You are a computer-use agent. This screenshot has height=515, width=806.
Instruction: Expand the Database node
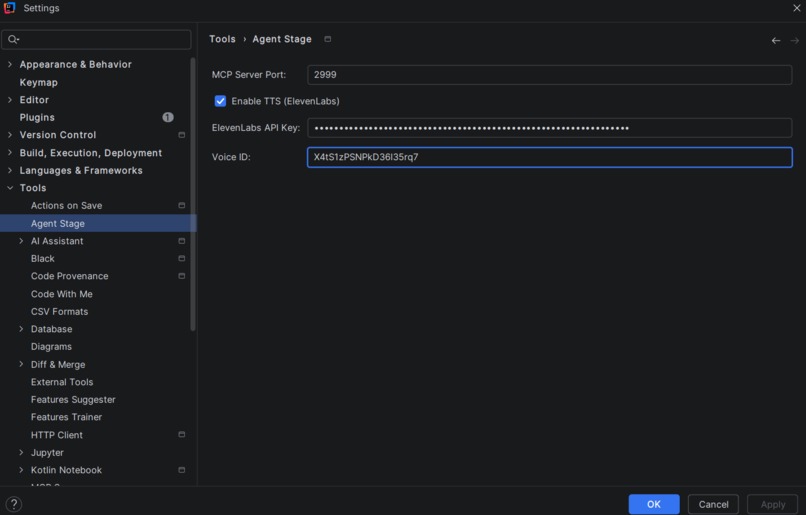[x=21, y=328]
